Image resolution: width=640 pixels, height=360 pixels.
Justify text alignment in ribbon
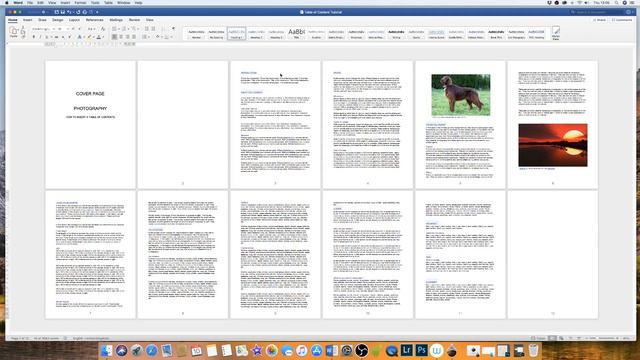tap(134, 37)
